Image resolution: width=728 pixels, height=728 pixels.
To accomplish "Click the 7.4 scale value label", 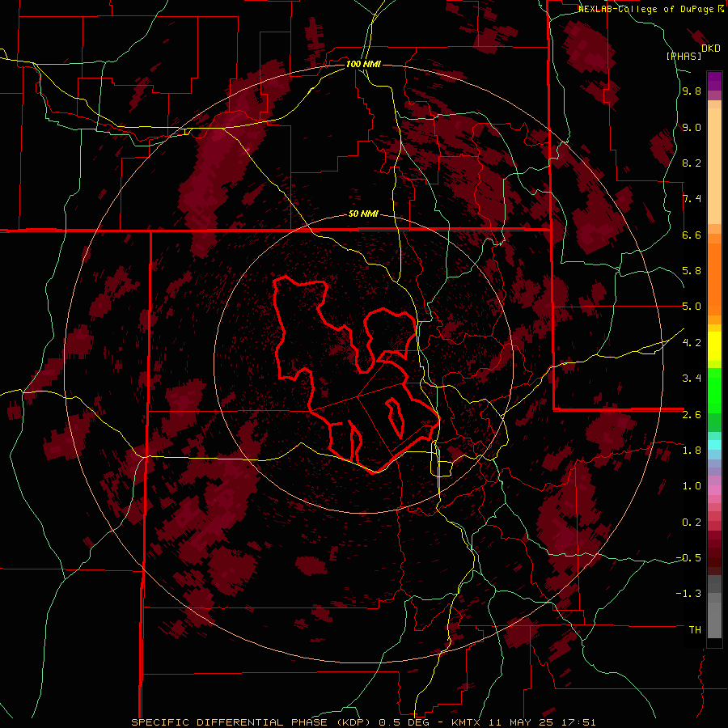I will tap(692, 199).
